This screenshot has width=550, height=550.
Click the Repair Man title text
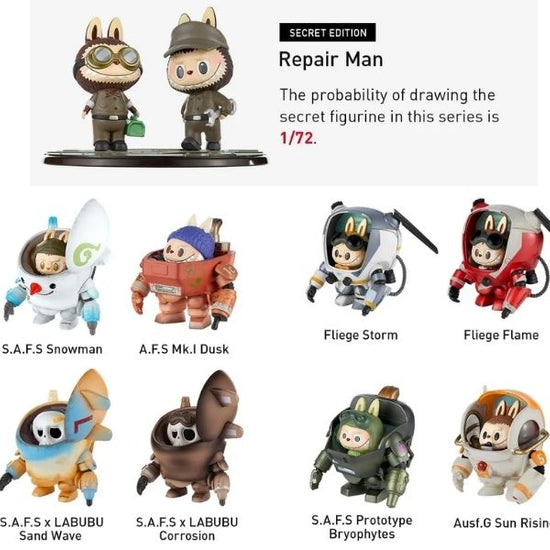330,59
